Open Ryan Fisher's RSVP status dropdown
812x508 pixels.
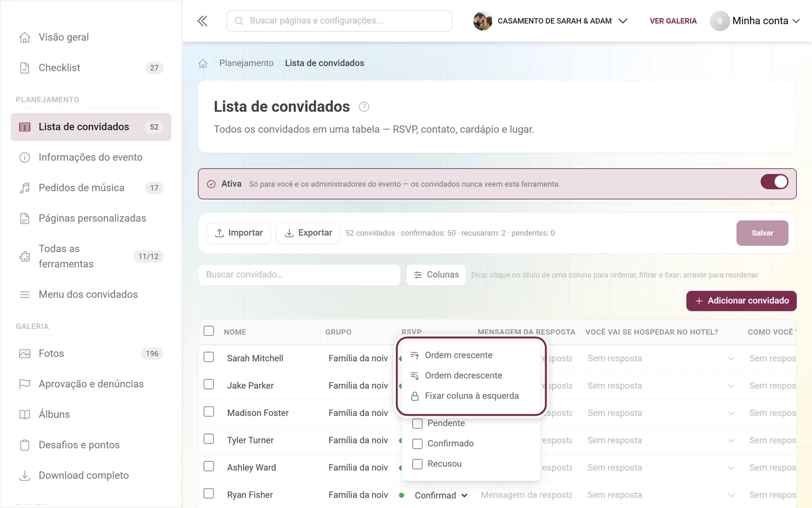pos(441,495)
